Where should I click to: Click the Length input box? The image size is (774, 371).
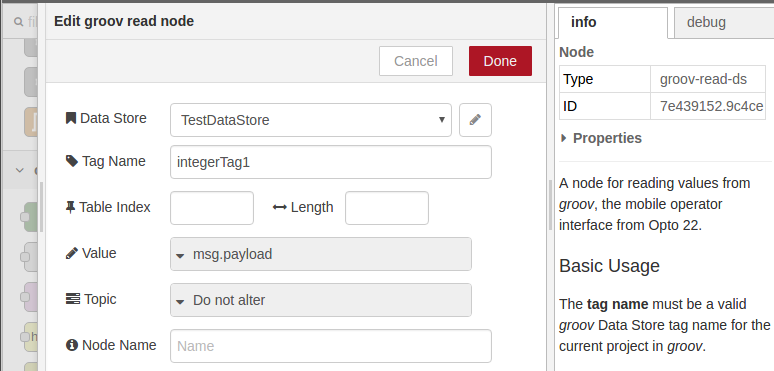coord(387,208)
